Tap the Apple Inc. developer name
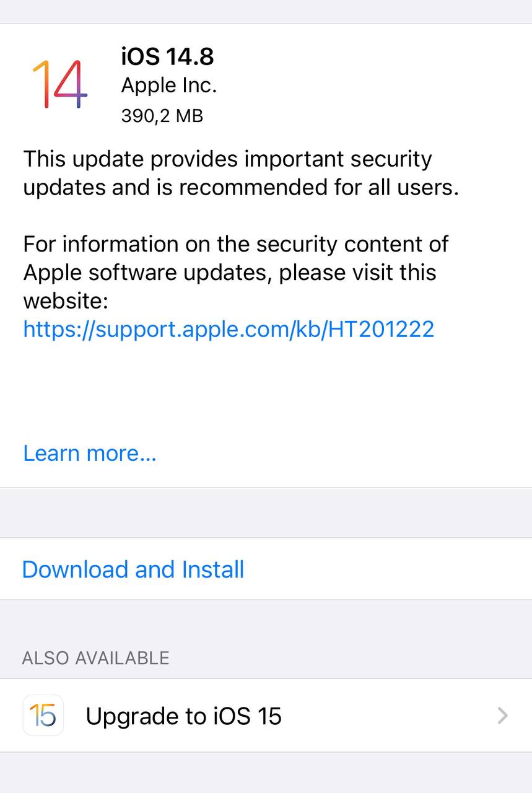The width and height of the screenshot is (532, 793). point(169,85)
